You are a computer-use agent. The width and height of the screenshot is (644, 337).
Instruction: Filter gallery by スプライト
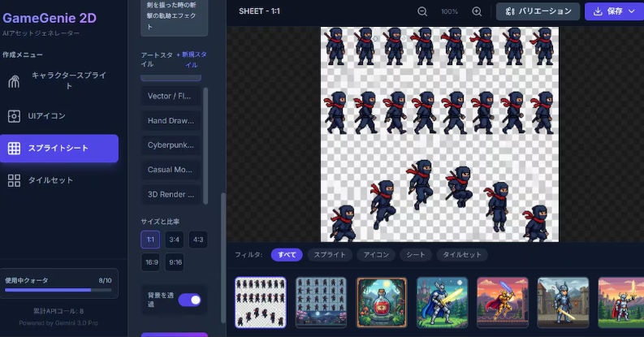tap(330, 255)
